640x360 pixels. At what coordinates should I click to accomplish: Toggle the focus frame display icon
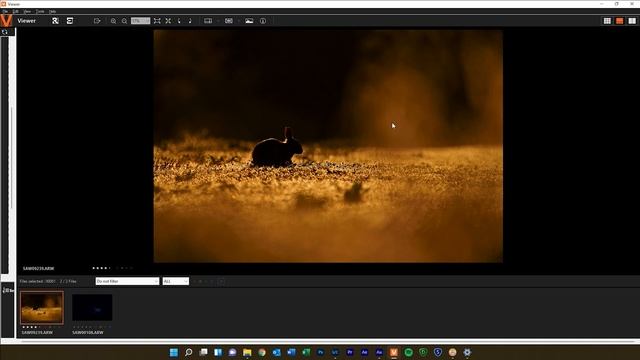229,21
